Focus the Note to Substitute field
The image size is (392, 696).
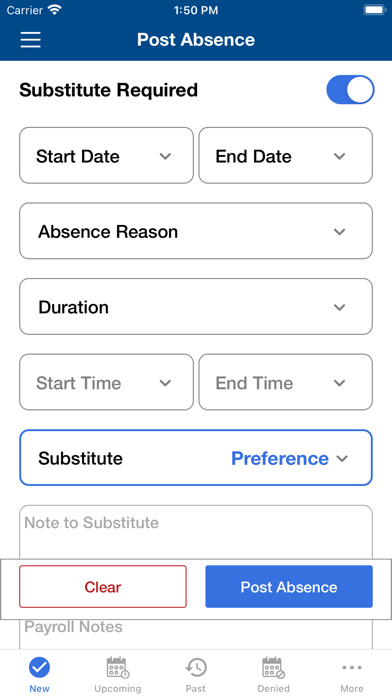[x=196, y=532]
